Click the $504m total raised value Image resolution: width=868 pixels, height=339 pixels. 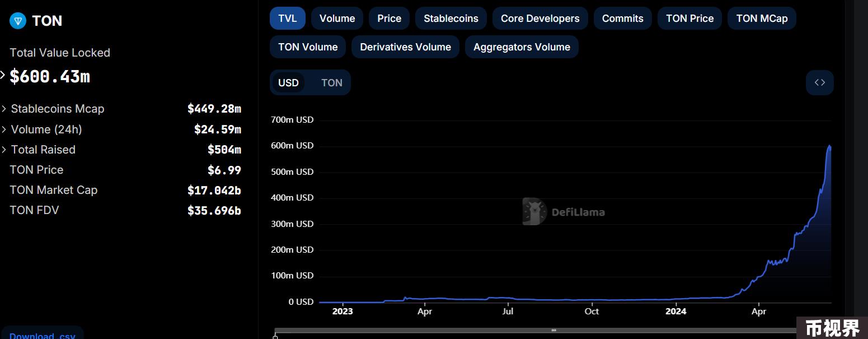pos(224,150)
